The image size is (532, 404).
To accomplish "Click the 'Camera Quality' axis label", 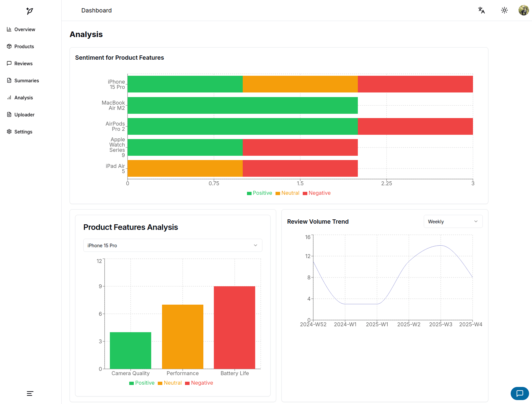I will (131, 373).
